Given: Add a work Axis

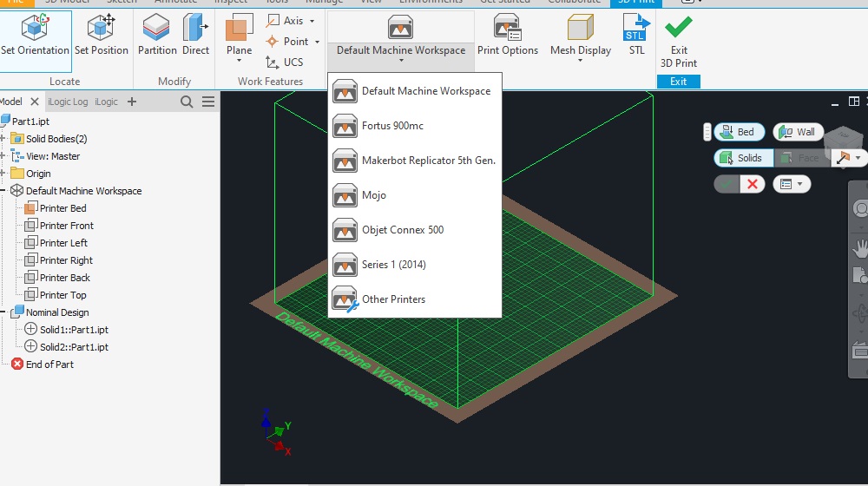Looking at the screenshot, I should coord(286,21).
